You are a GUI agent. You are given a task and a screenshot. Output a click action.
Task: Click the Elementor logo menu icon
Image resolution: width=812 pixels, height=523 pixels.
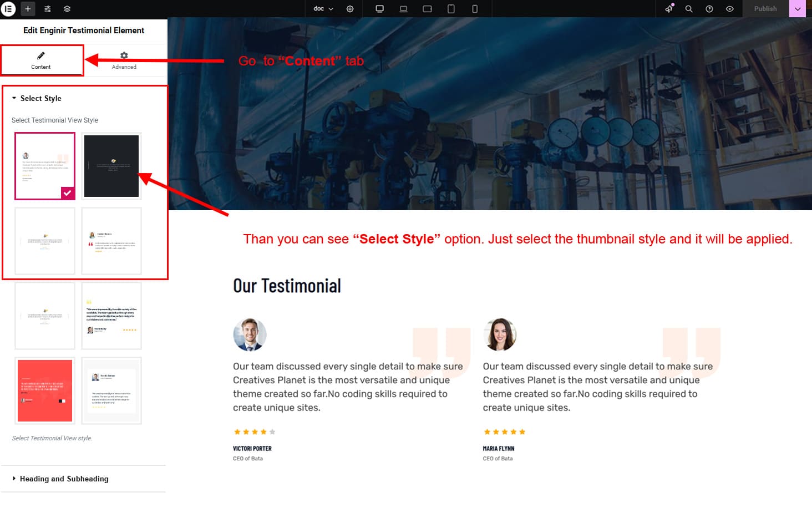tap(8, 9)
